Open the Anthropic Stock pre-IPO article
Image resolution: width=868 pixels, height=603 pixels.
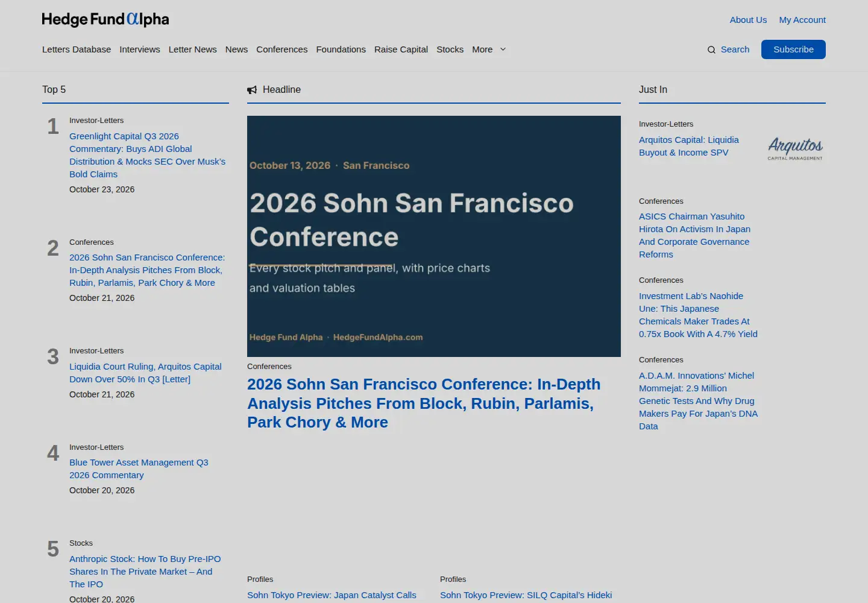[x=145, y=572]
